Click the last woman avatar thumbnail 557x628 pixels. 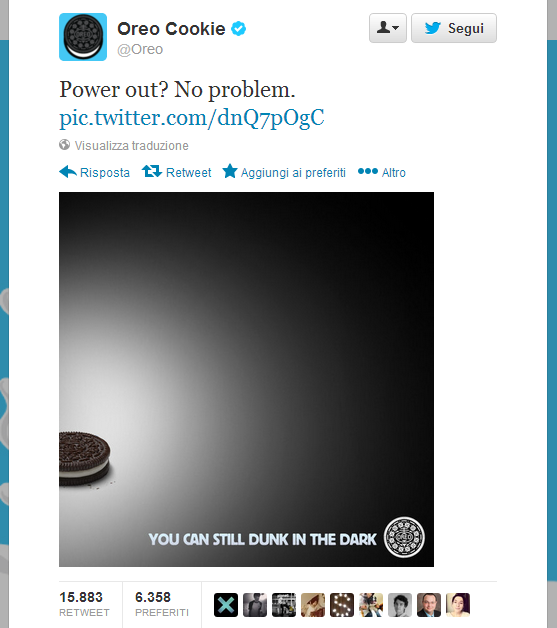click(458, 605)
